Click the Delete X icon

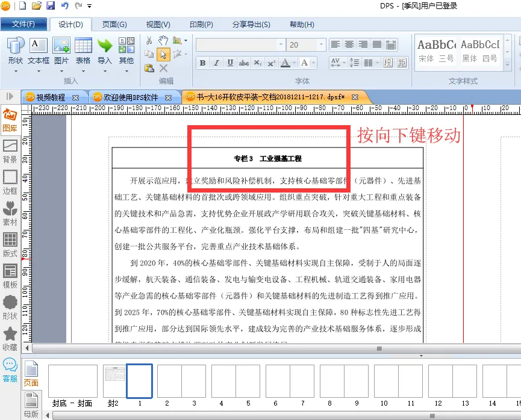[x=163, y=68]
